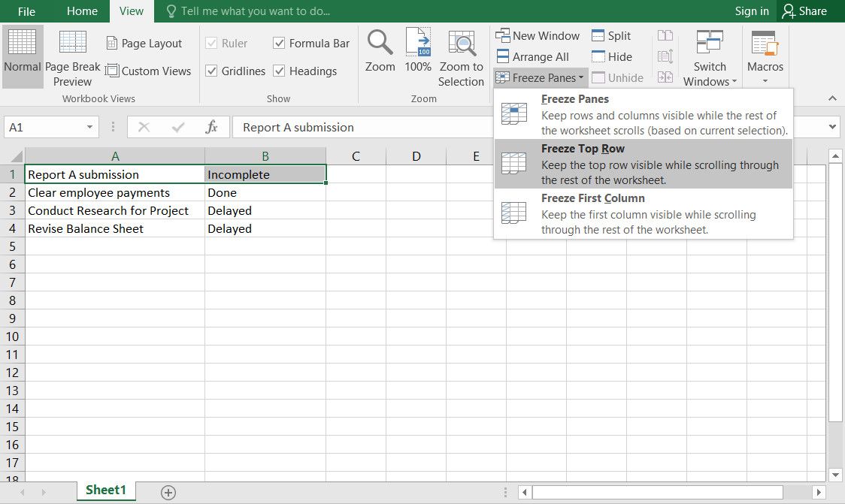Open a New Window
845x504 pixels.
point(538,35)
